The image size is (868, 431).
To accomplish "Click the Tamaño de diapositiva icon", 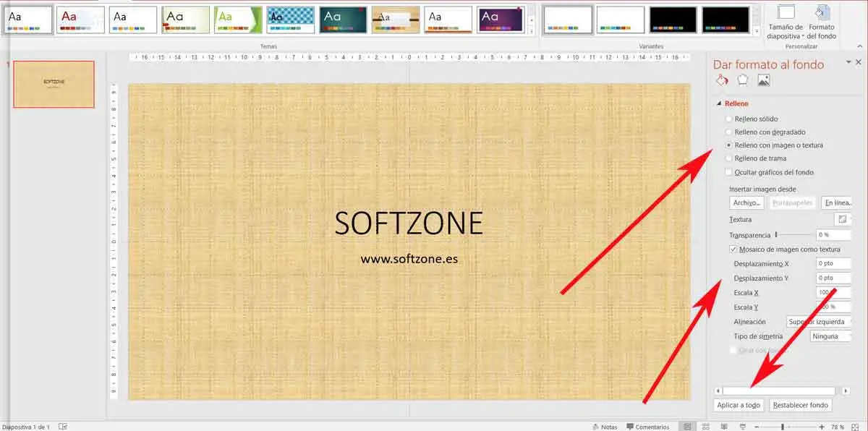I will (x=786, y=12).
